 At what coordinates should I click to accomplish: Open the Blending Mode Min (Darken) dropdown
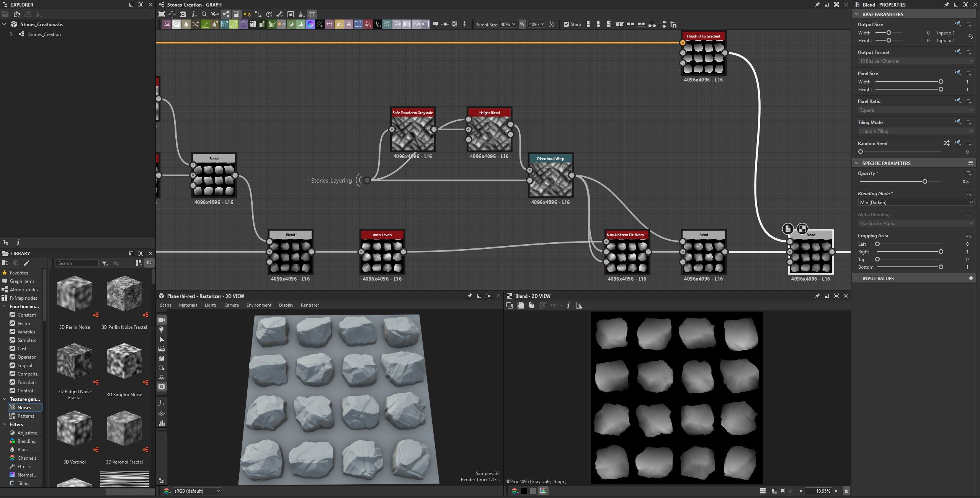point(916,202)
